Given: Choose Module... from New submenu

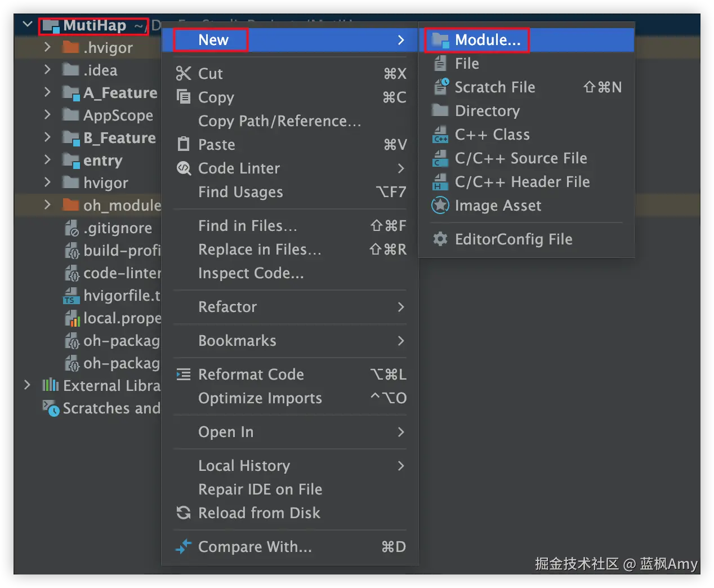Looking at the screenshot, I should 487,40.
